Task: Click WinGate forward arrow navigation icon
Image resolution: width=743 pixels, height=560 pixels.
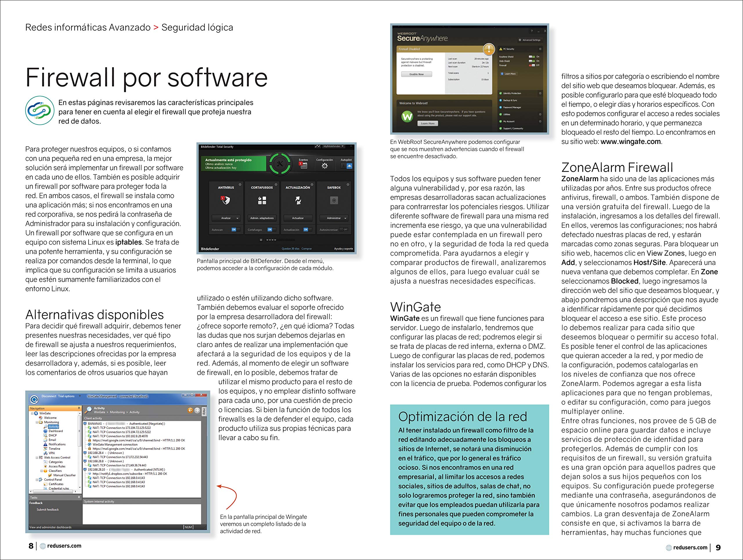Action: (x=197, y=410)
